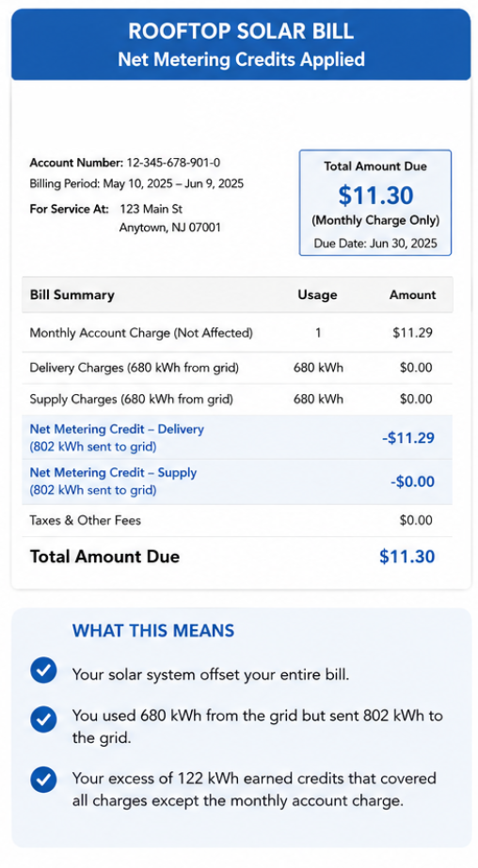Click the Bill Summary column header
478x868 pixels.
click(72, 294)
